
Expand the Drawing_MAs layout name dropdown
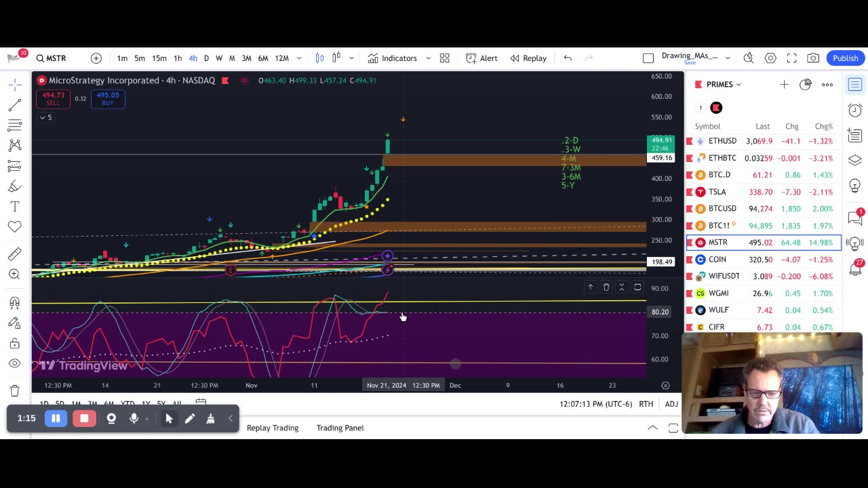[x=728, y=58]
